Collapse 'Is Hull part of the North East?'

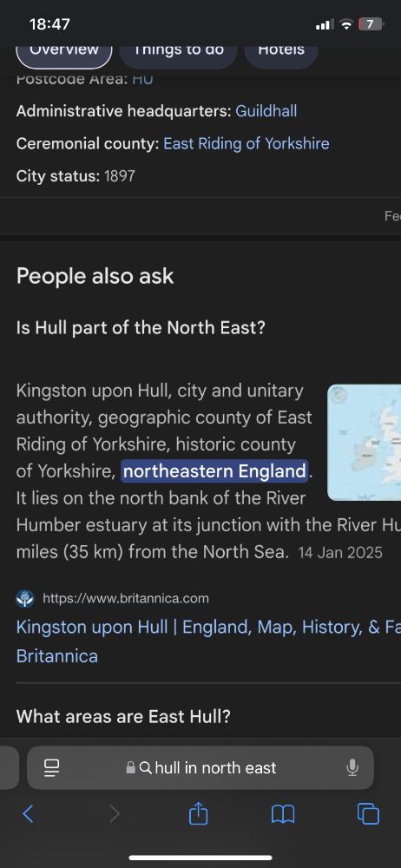[141, 328]
